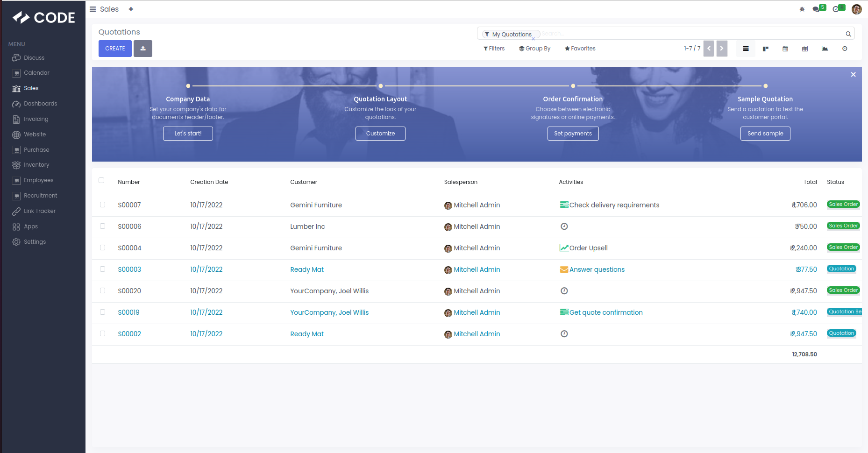Click the Set payments button
Viewport: 868px width, 453px height.
coord(573,134)
